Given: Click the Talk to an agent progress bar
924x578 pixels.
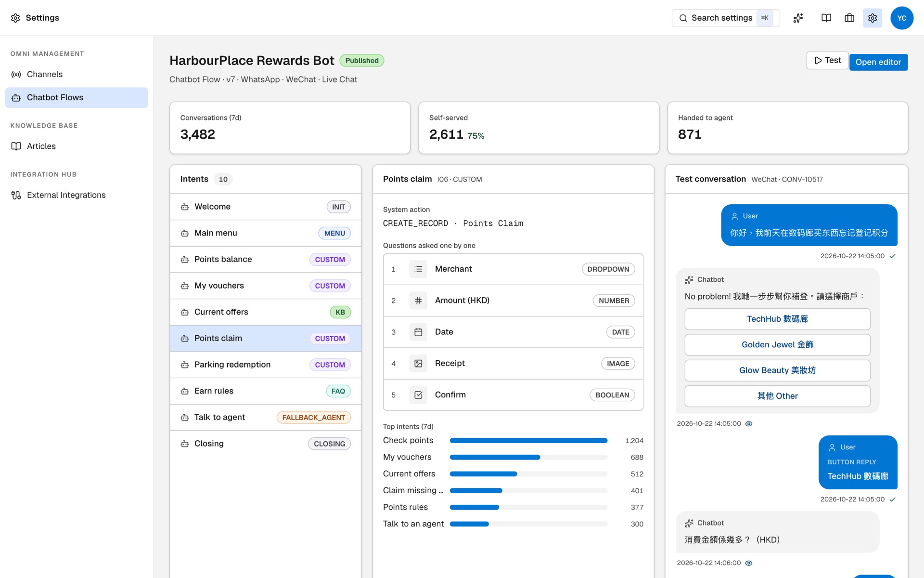Looking at the screenshot, I should click(x=528, y=524).
